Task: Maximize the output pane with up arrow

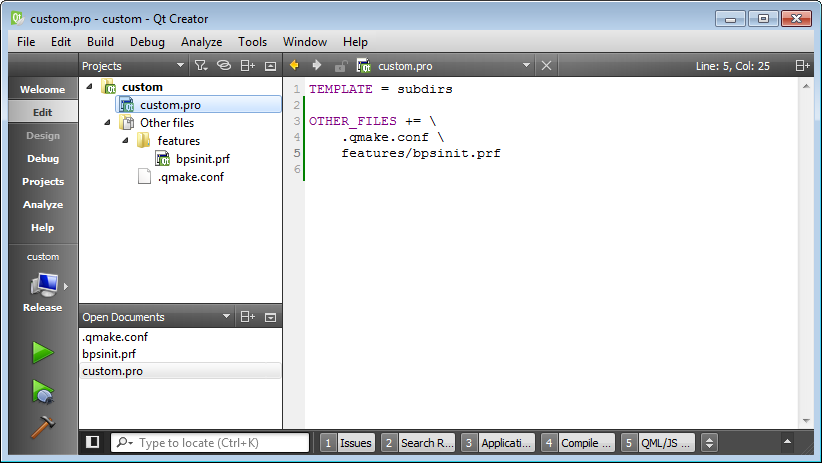Action: (x=787, y=442)
